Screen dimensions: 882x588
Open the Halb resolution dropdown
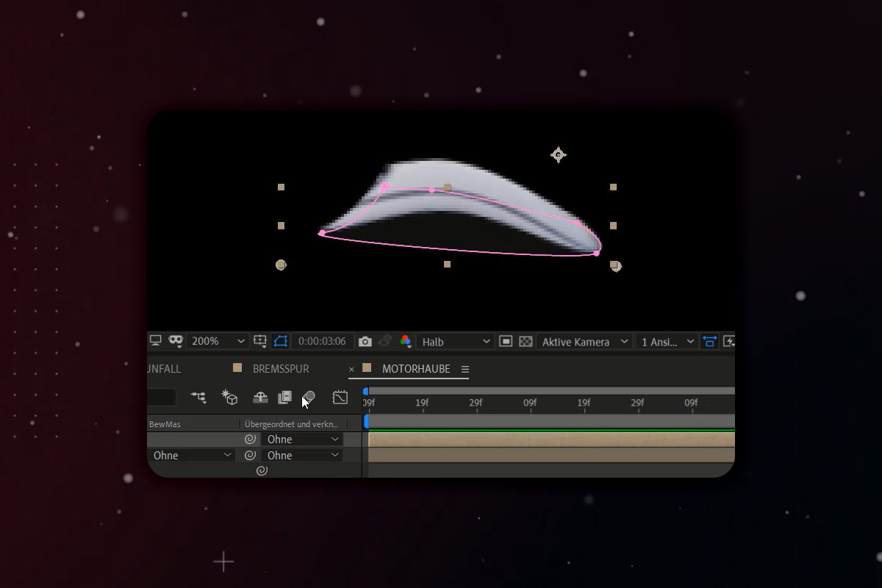point(455,342)
